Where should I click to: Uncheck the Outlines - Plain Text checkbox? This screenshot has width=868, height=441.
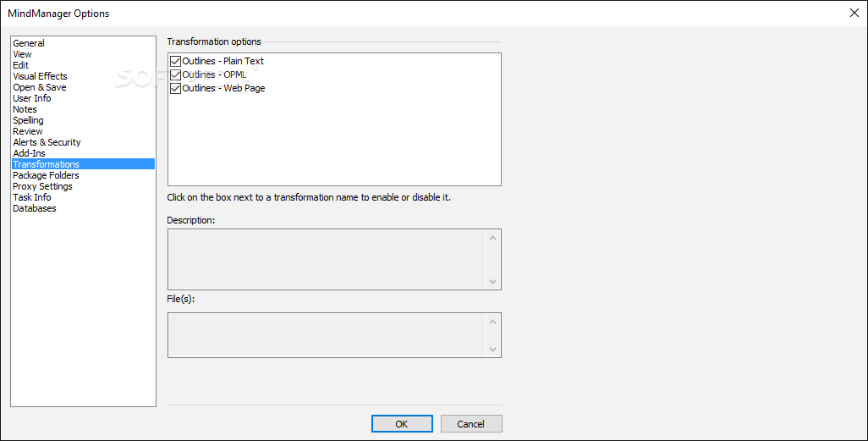(175, 62)
